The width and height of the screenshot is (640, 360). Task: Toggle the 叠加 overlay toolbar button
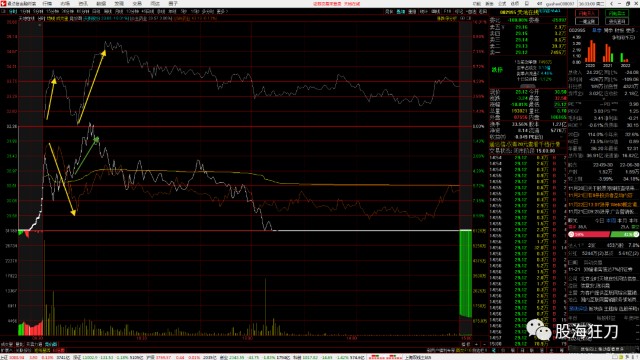401,12
